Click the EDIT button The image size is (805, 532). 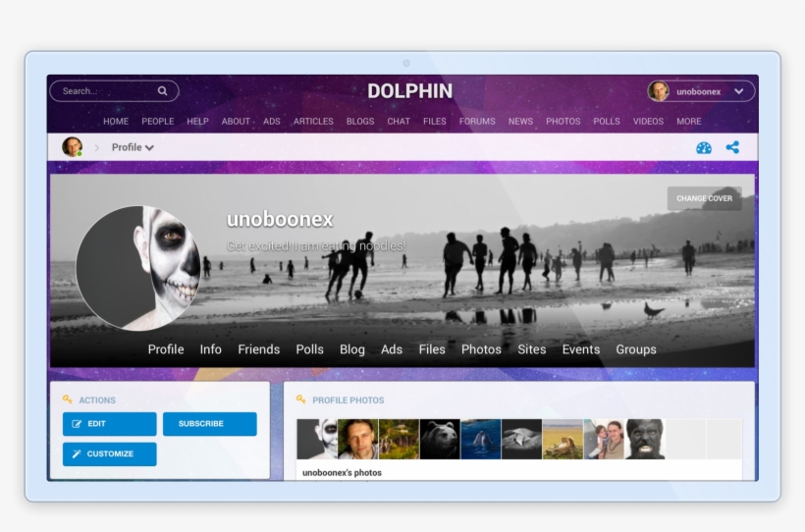pos(109,424)
